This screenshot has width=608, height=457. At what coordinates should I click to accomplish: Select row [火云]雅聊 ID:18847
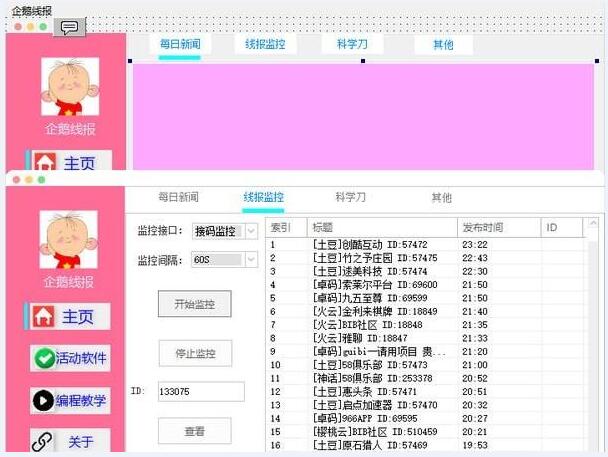[427, 338]
